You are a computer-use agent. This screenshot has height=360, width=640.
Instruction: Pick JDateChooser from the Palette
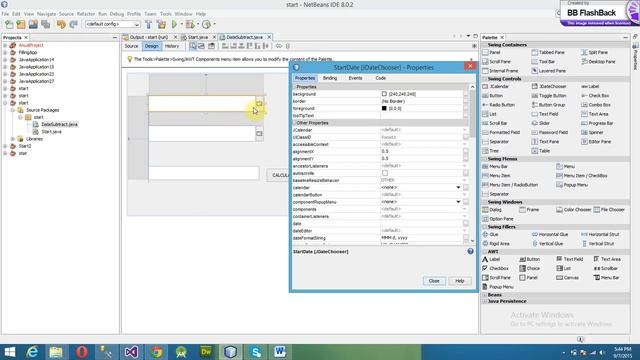[549, 87]
